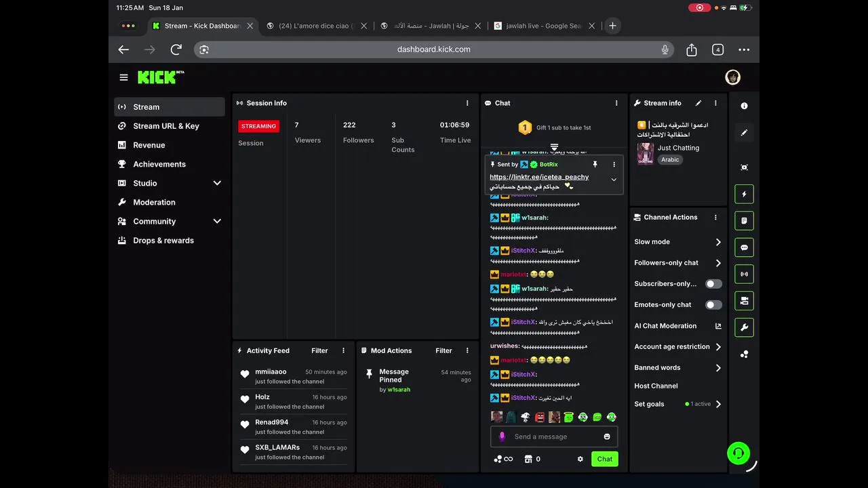Open Slow mode options
Image resolution: width=868 pixels, height=488 pixels.
[x=678, y=242]
